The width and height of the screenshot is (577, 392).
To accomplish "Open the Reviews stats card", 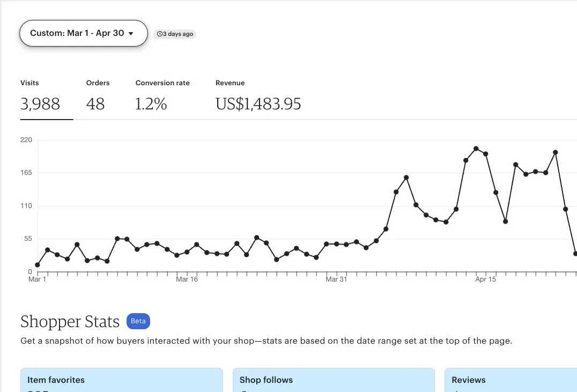I will pyautogui.click(x=509, y=380).
